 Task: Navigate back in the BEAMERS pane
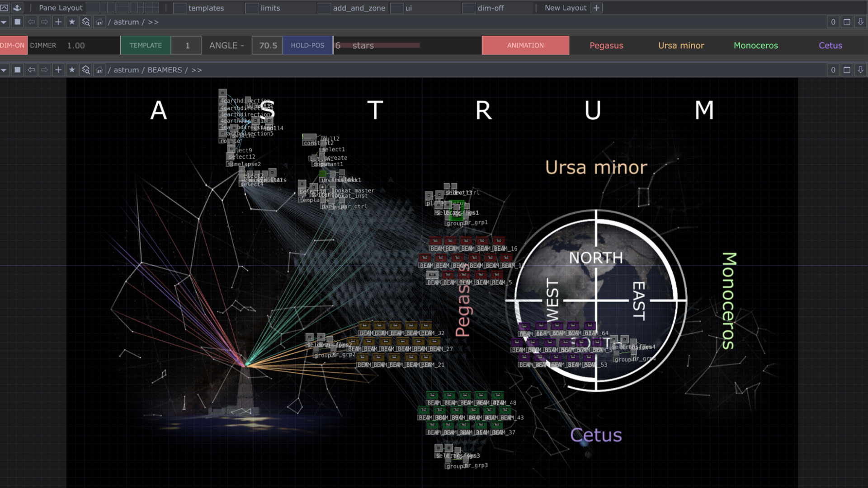[31, 70]
